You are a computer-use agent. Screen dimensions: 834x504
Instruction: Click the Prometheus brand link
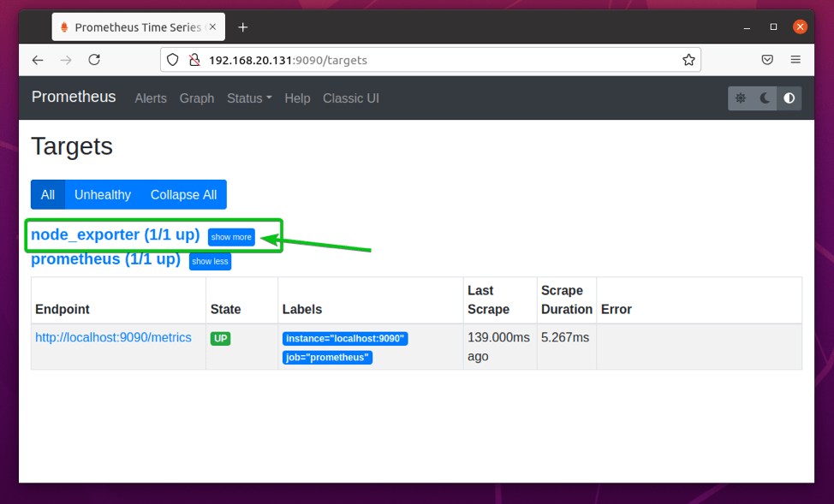(x=74, y=97)
